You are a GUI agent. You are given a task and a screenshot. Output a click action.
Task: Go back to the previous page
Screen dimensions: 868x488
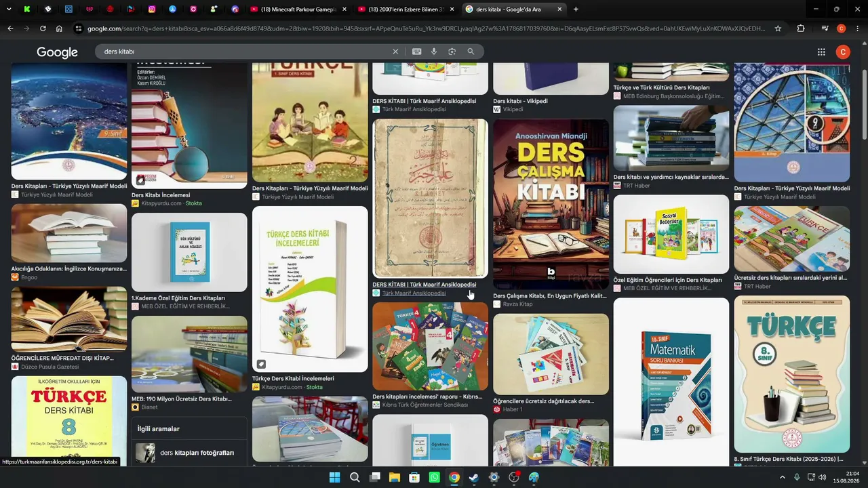pyautogui.click(x=10, y=28)
